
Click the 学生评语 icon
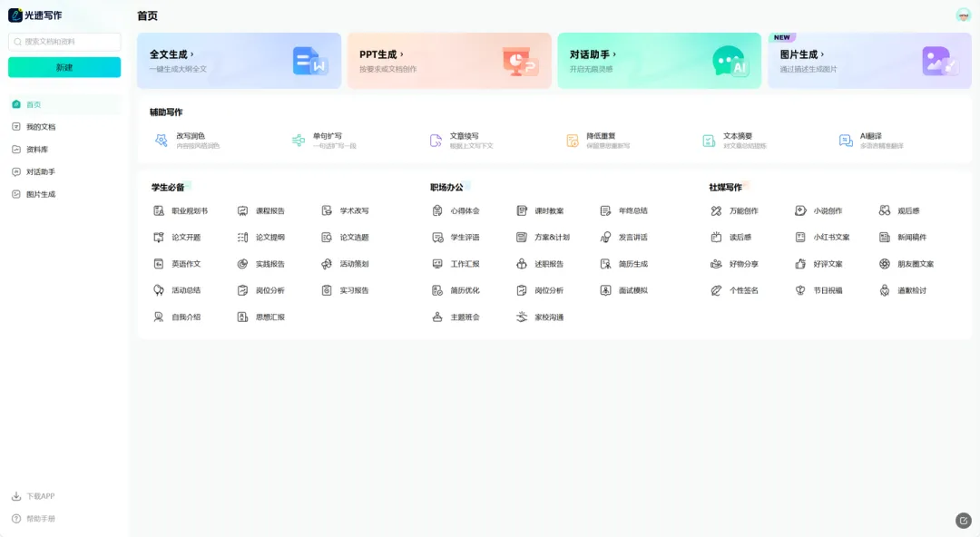point(437,238)
